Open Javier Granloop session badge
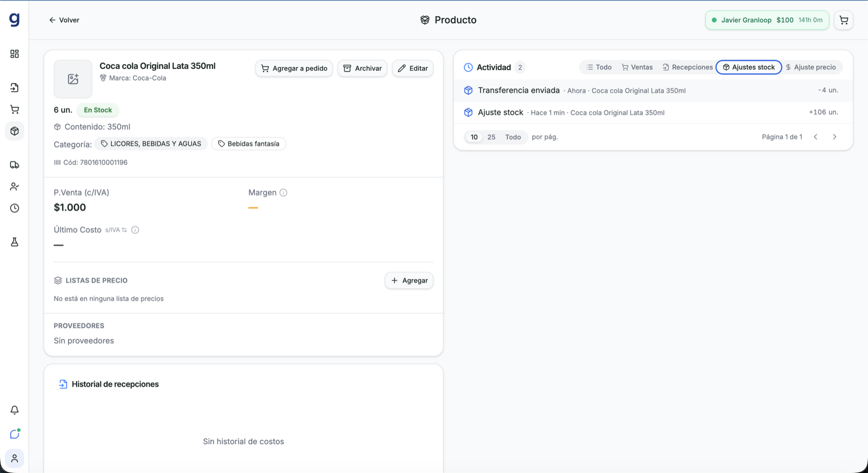This screenshot has width=868, height=473. [x=767, y=20]
